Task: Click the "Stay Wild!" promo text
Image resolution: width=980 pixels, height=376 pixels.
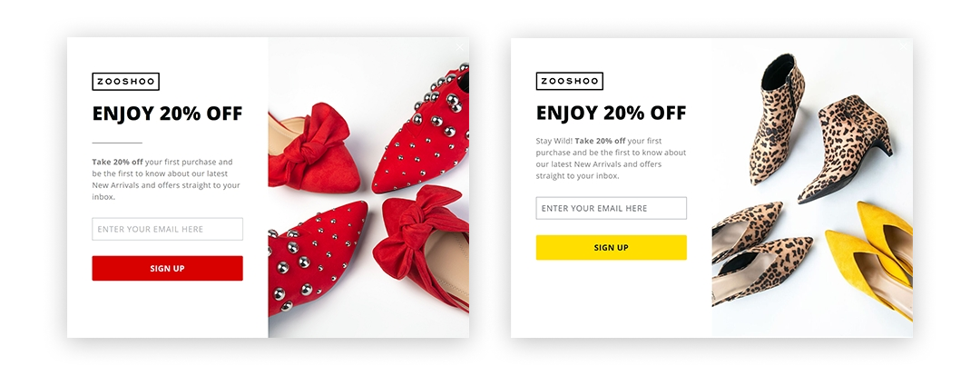Action: (x=554, y=141)
